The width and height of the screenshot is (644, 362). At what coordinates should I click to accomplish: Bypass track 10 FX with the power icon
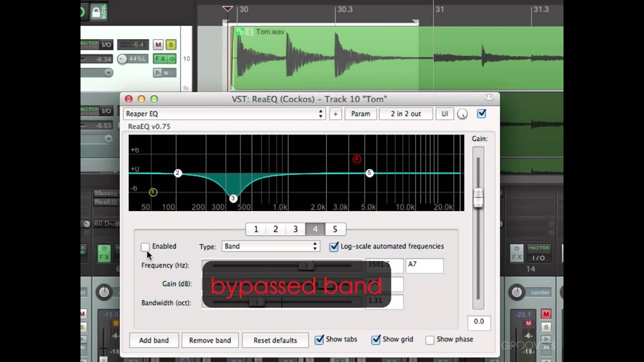[x=172, y=59]
